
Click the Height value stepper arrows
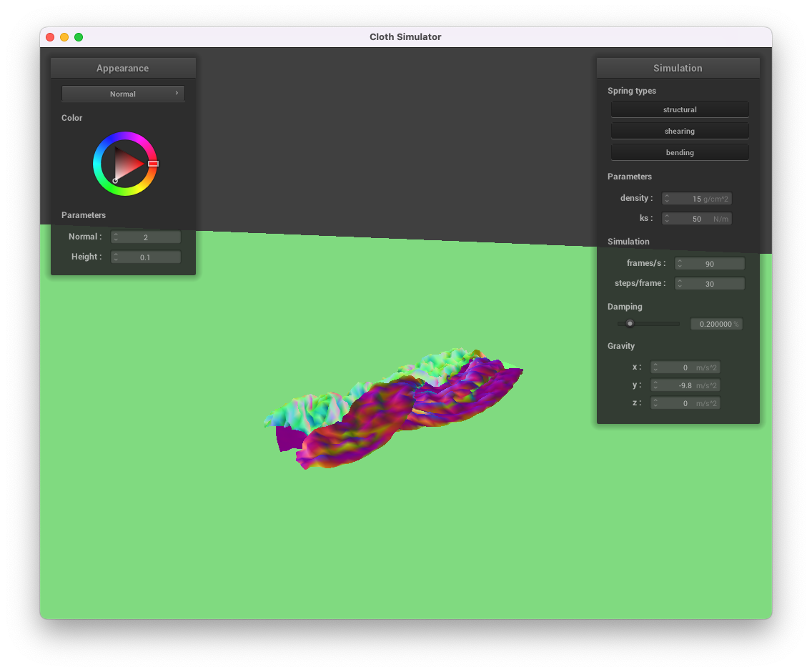(x=116, y=257)
